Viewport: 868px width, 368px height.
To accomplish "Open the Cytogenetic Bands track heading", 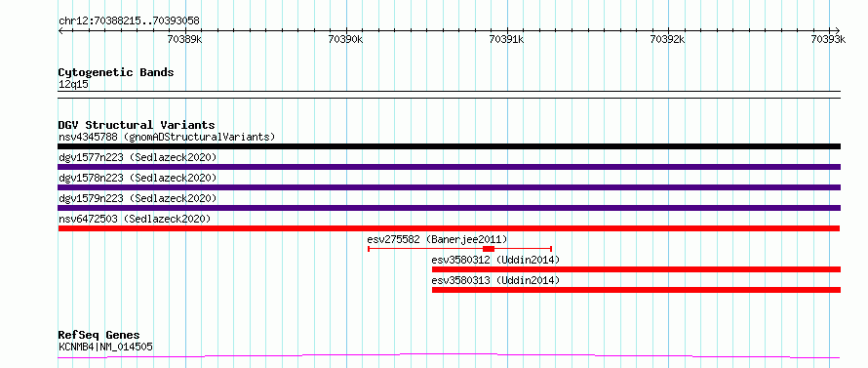I will [116, 72].
